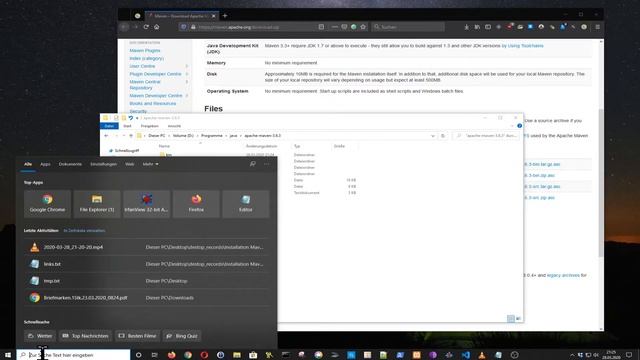Click the Cortana circle on taskbar
Viewport: 640px width, 360px height.
138,355
